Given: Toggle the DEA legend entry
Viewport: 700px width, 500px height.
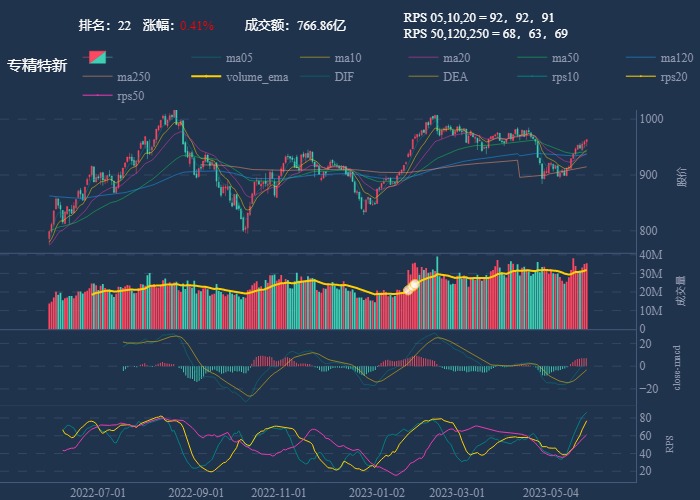Looking at the screenshot, I should click(455, 77).
